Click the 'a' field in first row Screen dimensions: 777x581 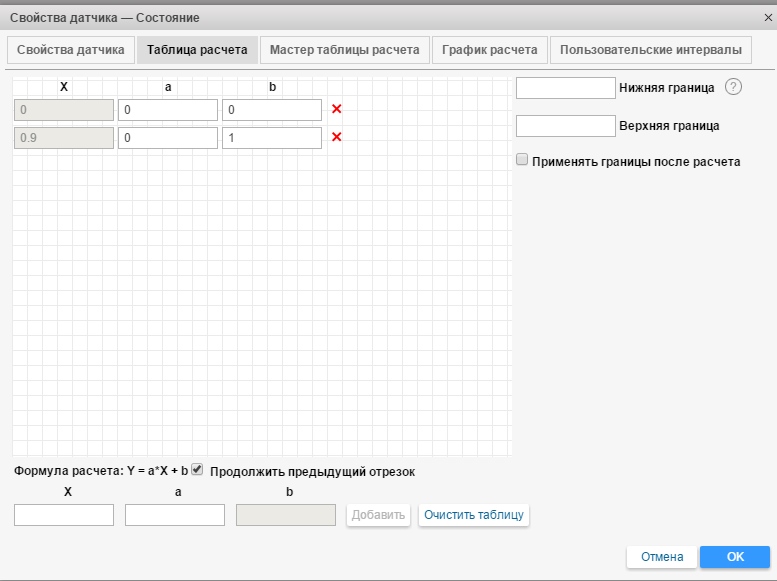pos(168,110)
